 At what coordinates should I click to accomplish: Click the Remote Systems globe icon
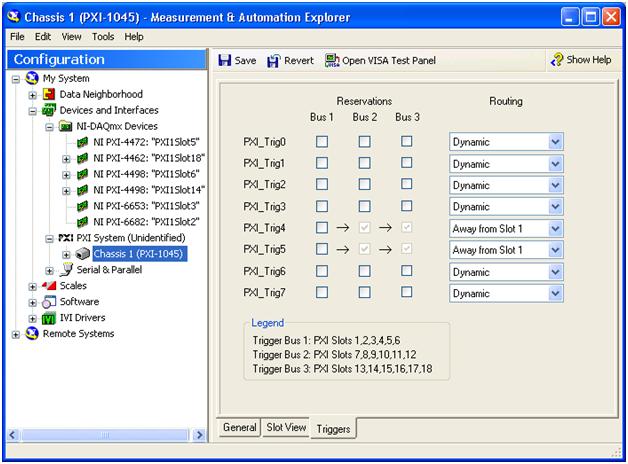(33, 334)
